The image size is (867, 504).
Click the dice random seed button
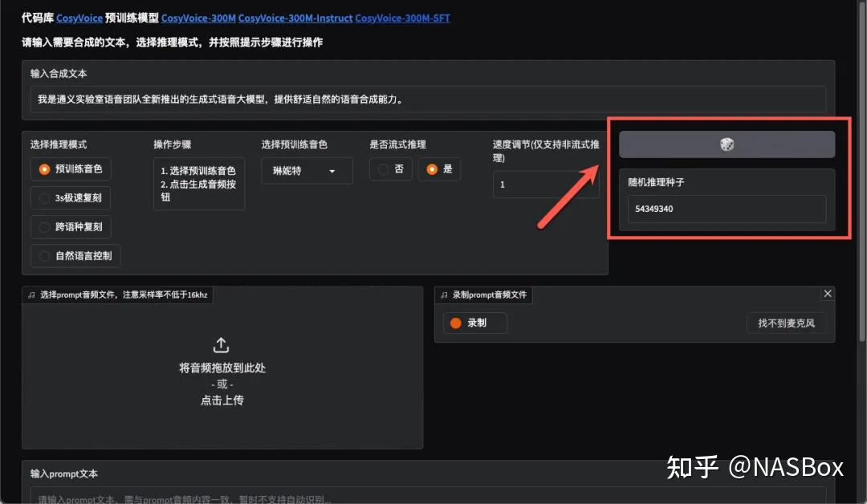pyautogui.click(x=727, y=144)
